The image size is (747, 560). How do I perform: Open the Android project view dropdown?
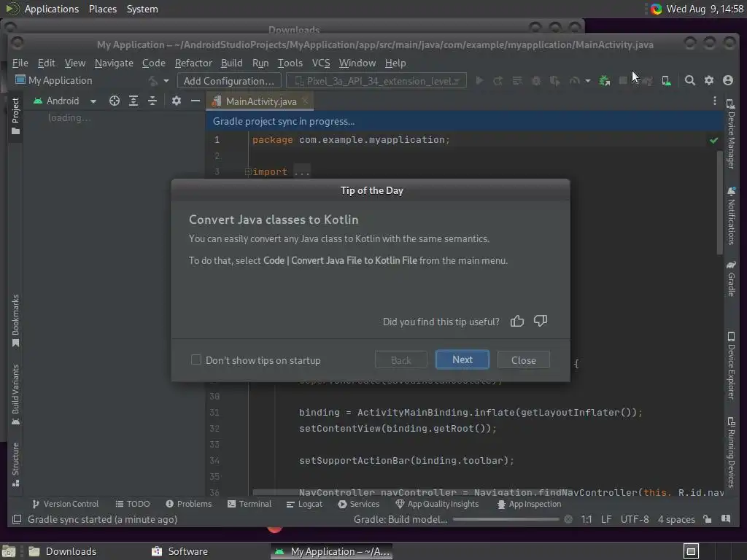click(x=64, y=101)
